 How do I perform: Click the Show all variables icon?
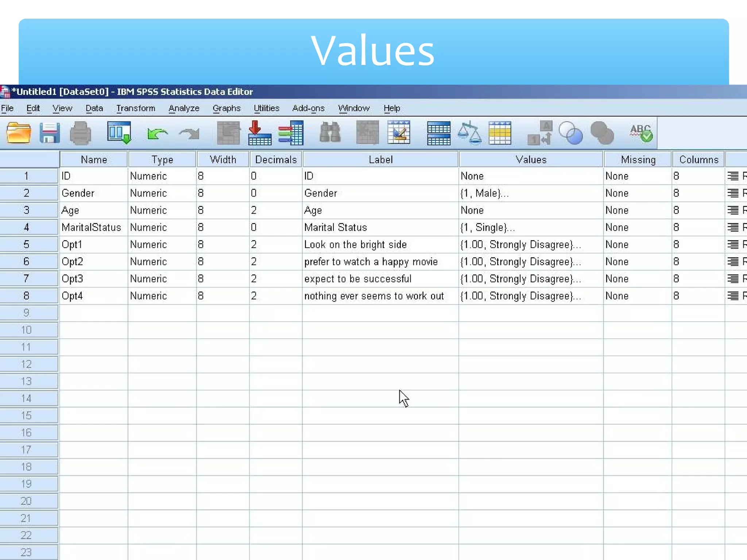coord(602,133)
